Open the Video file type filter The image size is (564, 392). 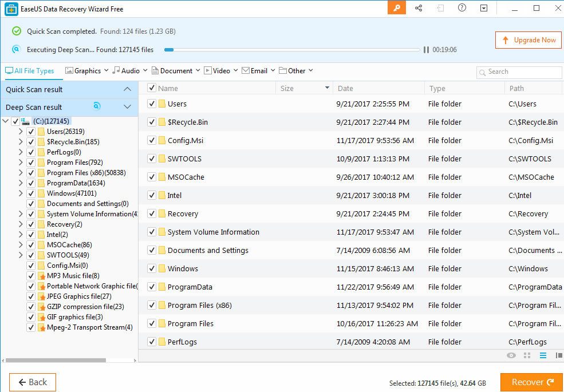pyautogui.click(x=221, y=71)
